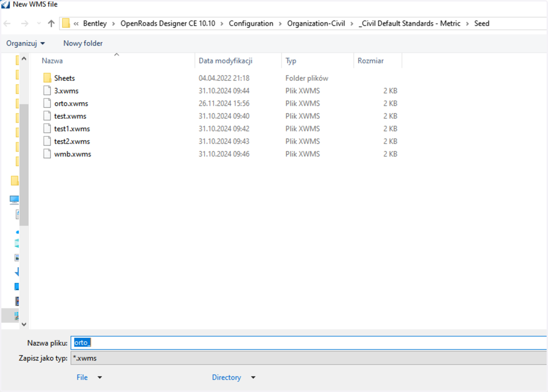This screenshot has width=548, height=392.
Task: Navigate to the Organization-Civil breadcrumb
Action: pyautogui.click(x=316, y=23)
